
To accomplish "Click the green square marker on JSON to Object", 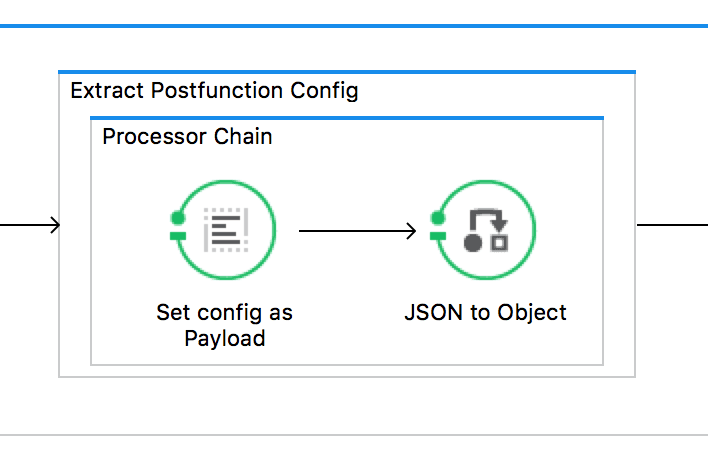I will tap(437, 235).
